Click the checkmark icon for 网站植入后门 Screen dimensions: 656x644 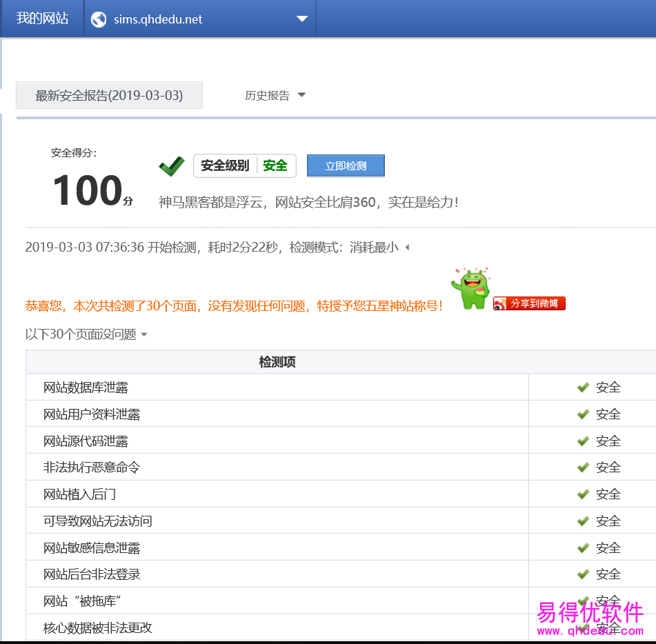tap(583, 494)
